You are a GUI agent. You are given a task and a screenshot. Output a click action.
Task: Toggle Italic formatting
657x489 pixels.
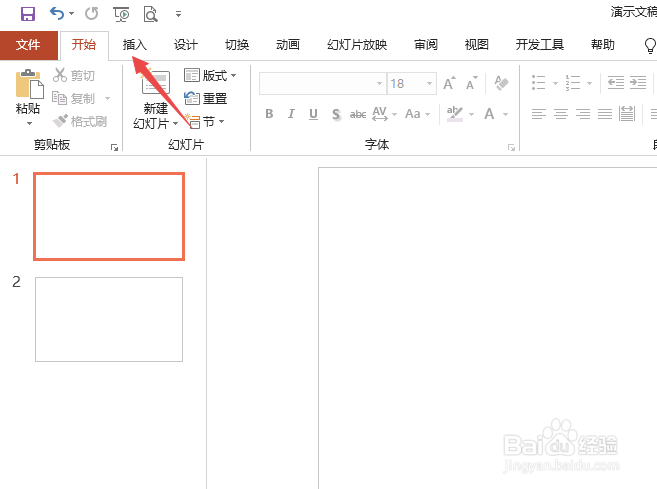pos(291,114)
